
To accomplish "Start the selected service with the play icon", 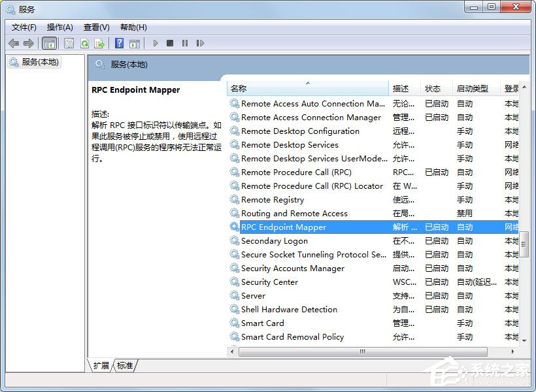I will [156, 43].
